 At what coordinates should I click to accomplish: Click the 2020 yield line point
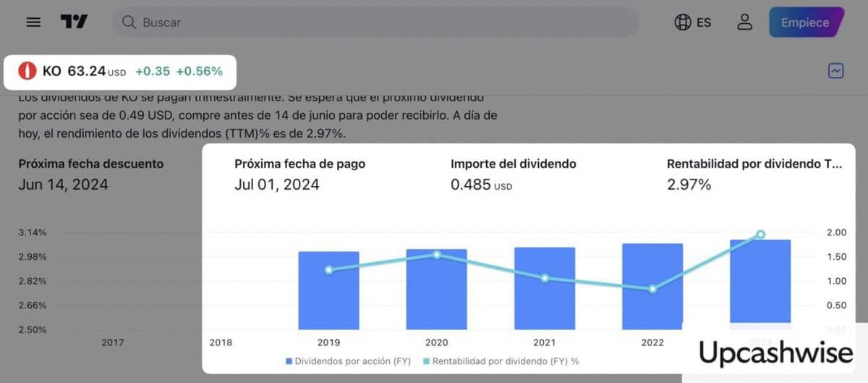click(437, 255)
